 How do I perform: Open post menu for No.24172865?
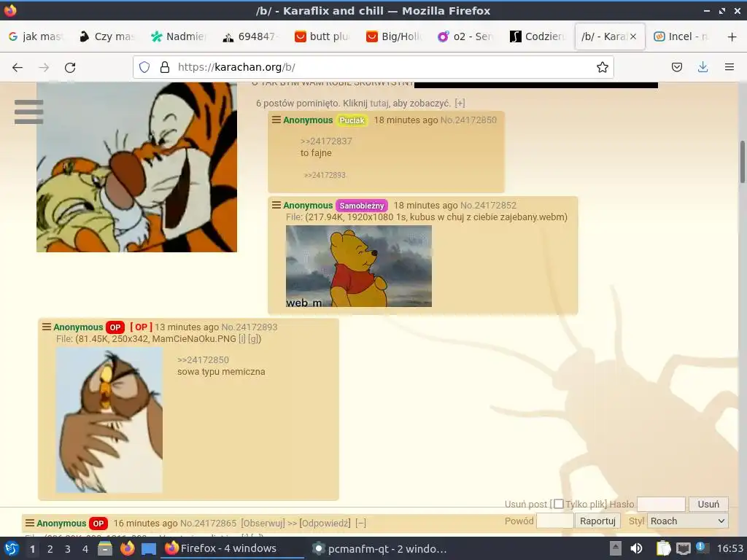pyautogui.click(x=29, y=523)
